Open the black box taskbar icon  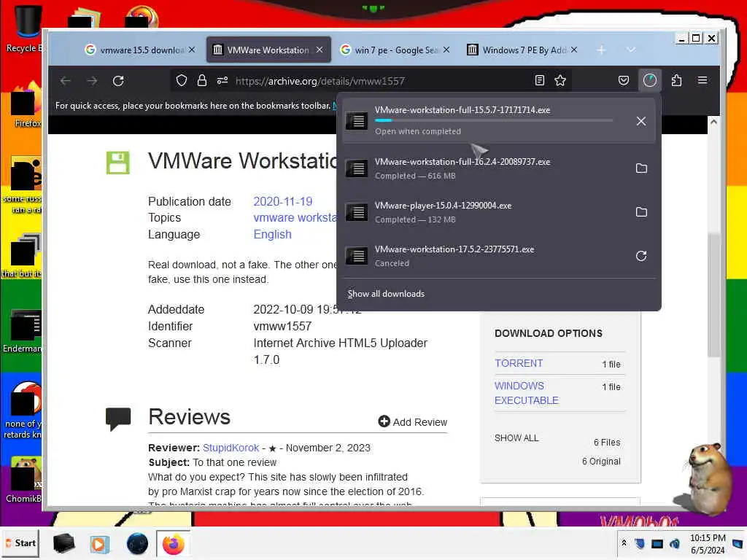63,543
